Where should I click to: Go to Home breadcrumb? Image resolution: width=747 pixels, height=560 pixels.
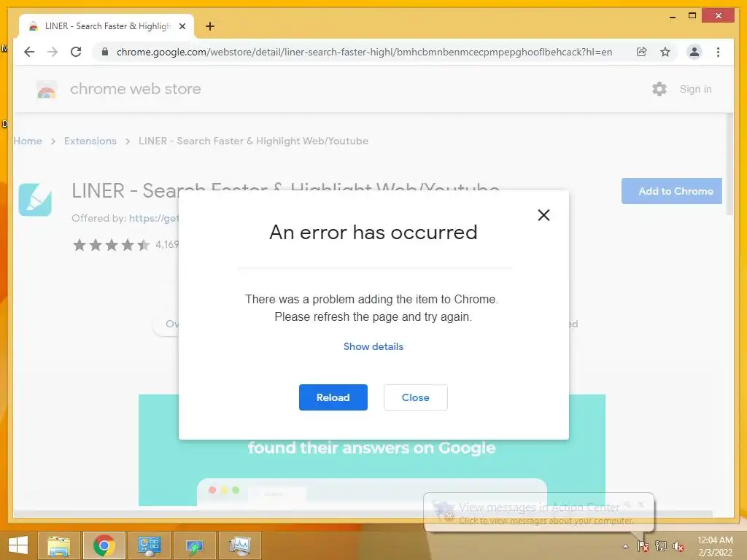(x=28, y=141)
